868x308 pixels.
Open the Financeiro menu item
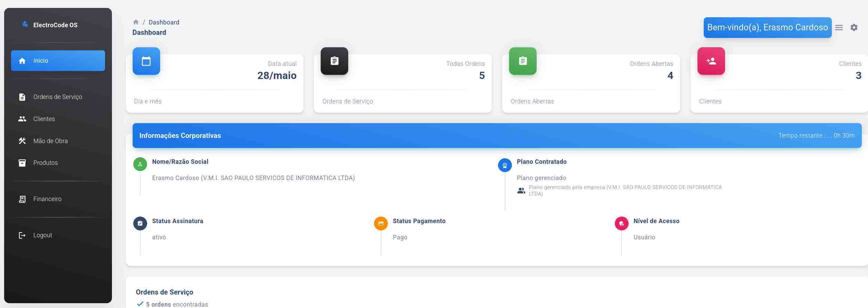[47, 199]
